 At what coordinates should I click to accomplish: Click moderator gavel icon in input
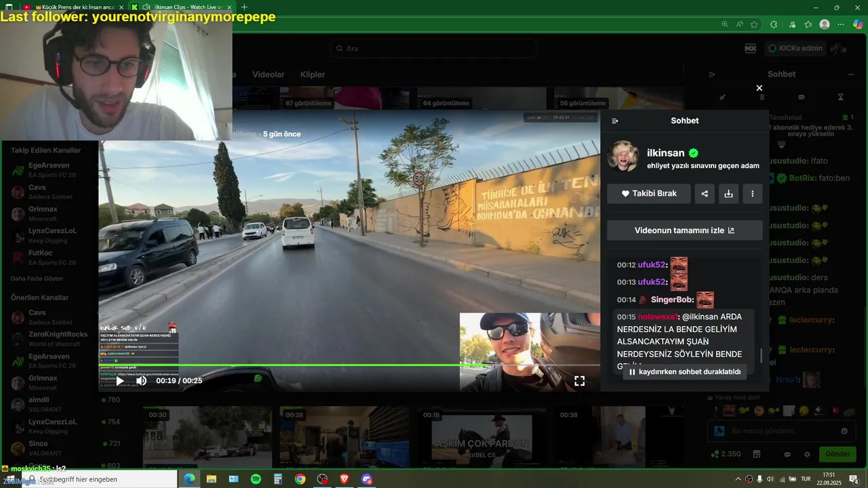point(719,431)
